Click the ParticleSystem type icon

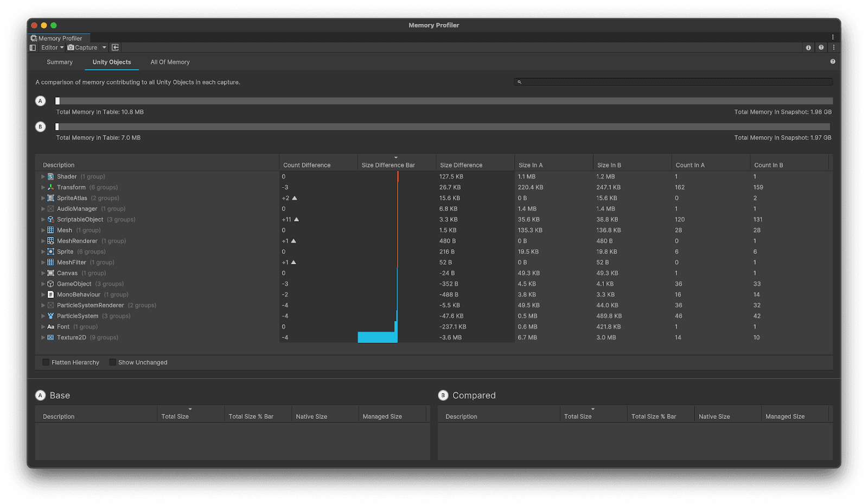[x=50, y=316]
